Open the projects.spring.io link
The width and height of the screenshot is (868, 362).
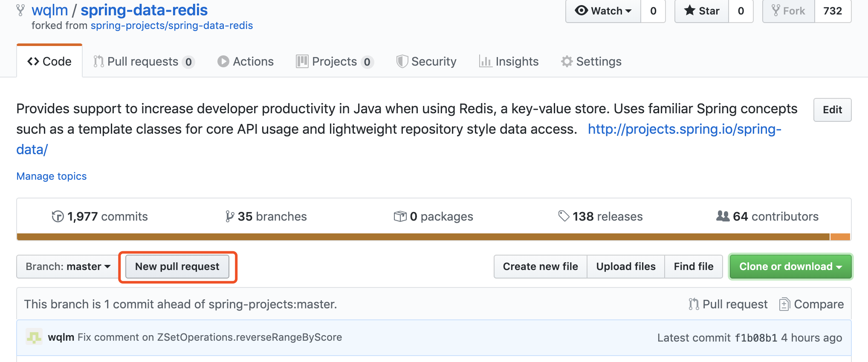click(x=684, y=129)
